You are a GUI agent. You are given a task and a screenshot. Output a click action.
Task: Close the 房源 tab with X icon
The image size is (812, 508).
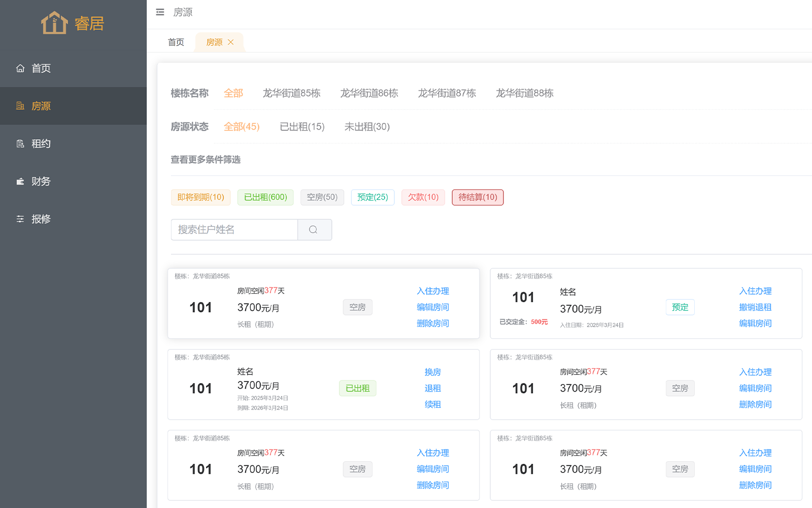[x=231, y=42]
